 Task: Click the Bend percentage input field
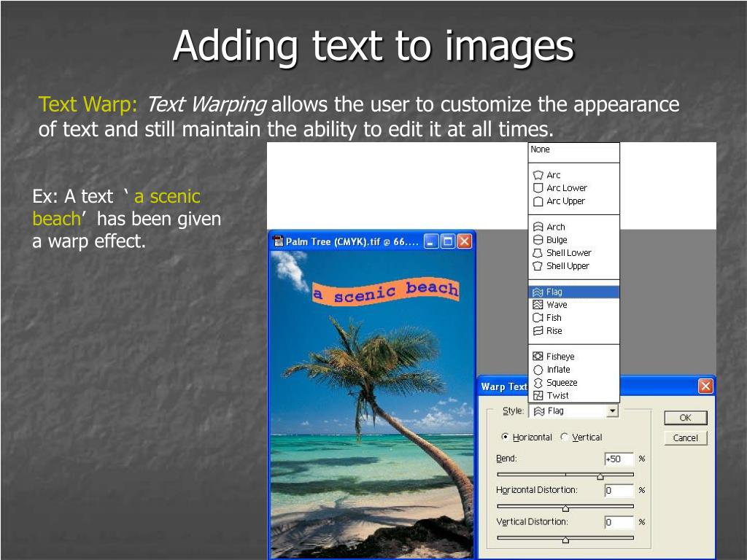click(618, 459)
